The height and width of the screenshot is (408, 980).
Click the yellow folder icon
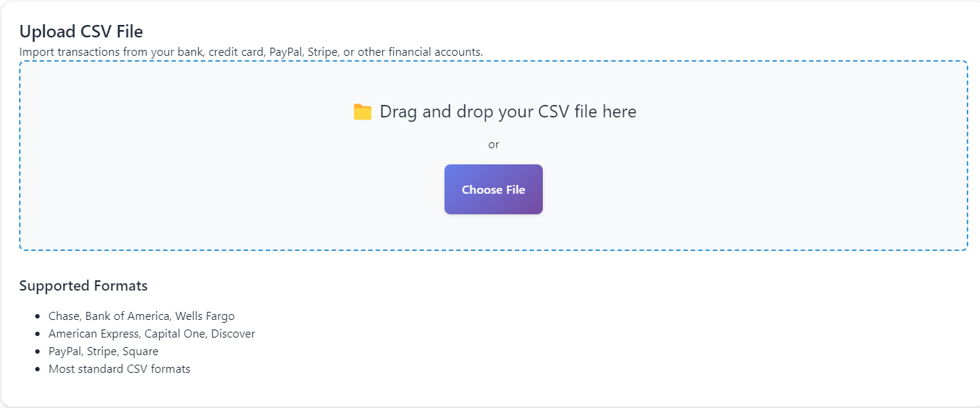click(x=362, y=112)
